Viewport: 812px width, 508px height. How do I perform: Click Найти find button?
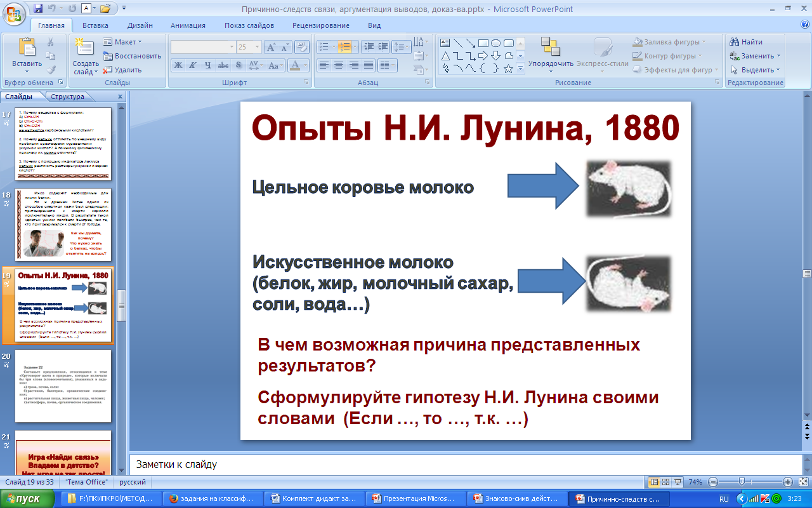click(746, 42)
